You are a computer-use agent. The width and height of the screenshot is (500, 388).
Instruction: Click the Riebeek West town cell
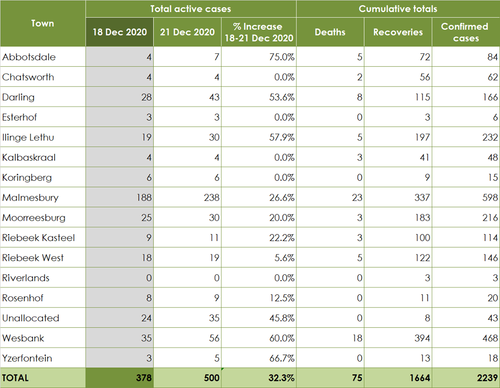43,258
